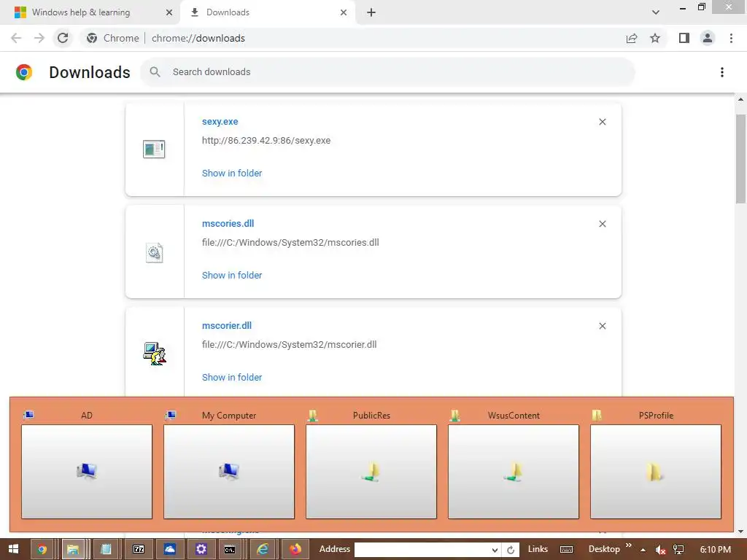This screenshot has height=560, width=747.
Task: Click the muted volume tray icon
Action: [660, 550]
